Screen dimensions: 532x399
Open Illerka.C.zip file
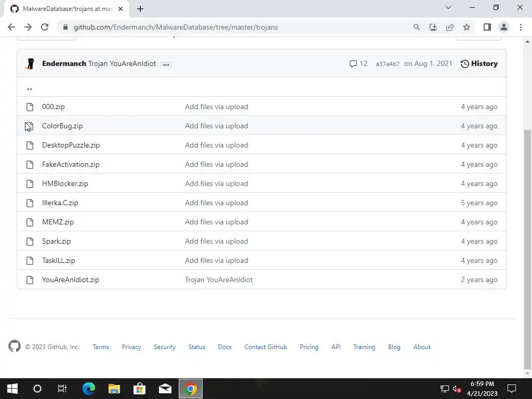pos(60,203)
